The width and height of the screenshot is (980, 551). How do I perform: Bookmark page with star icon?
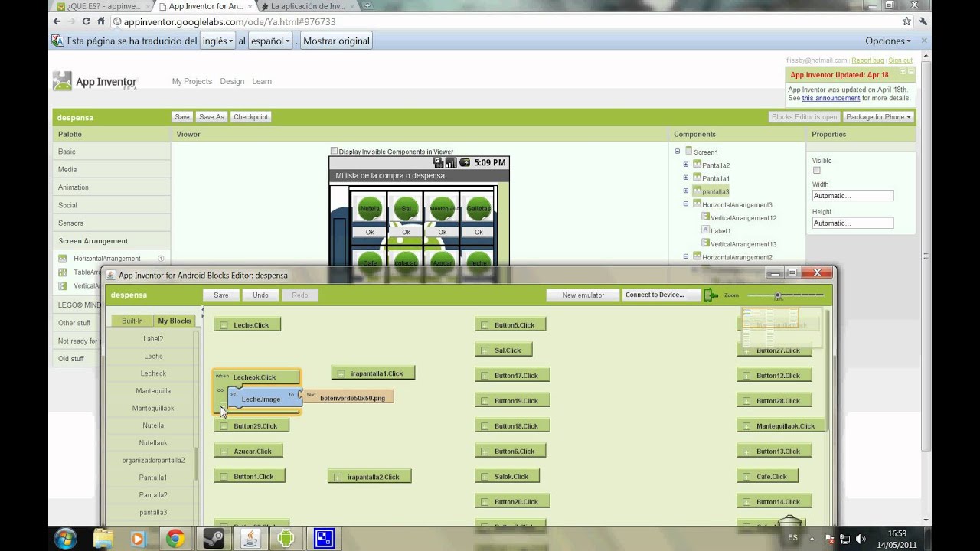(906, 21)
